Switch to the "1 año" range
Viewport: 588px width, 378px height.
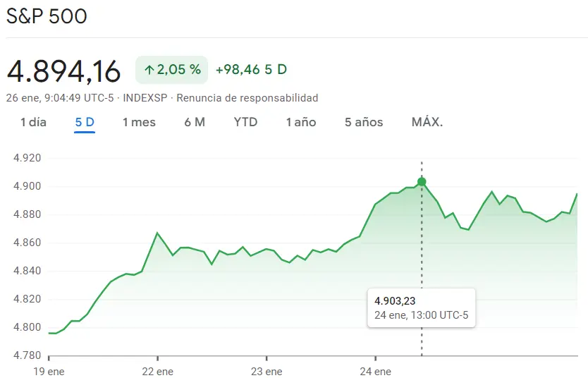(x=301, y=122)
